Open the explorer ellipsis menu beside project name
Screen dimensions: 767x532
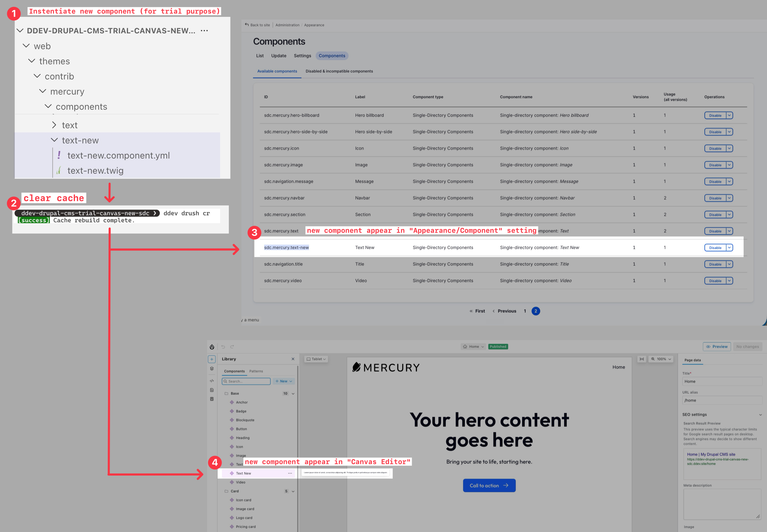pyautogui.click(x=204, y=31)
